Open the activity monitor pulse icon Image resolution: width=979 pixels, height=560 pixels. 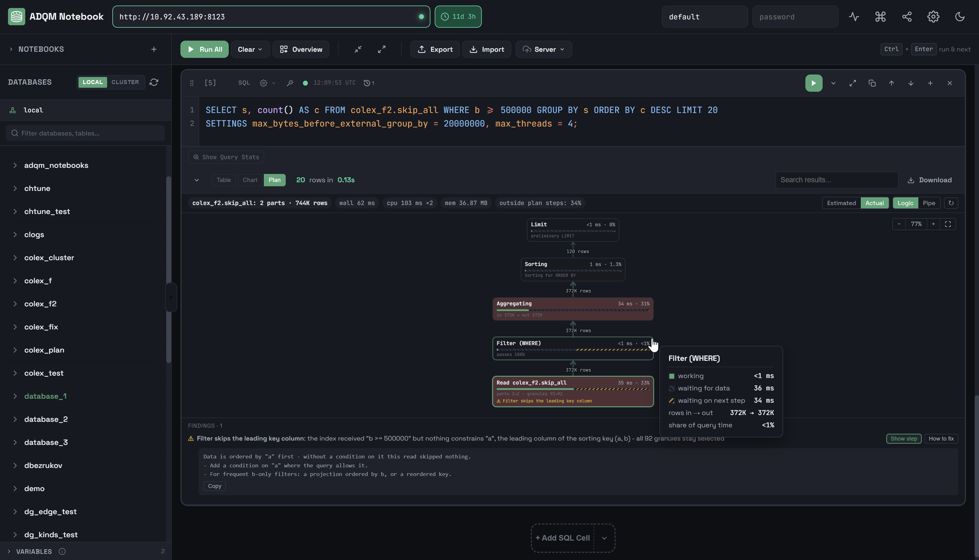click(854, 17)
